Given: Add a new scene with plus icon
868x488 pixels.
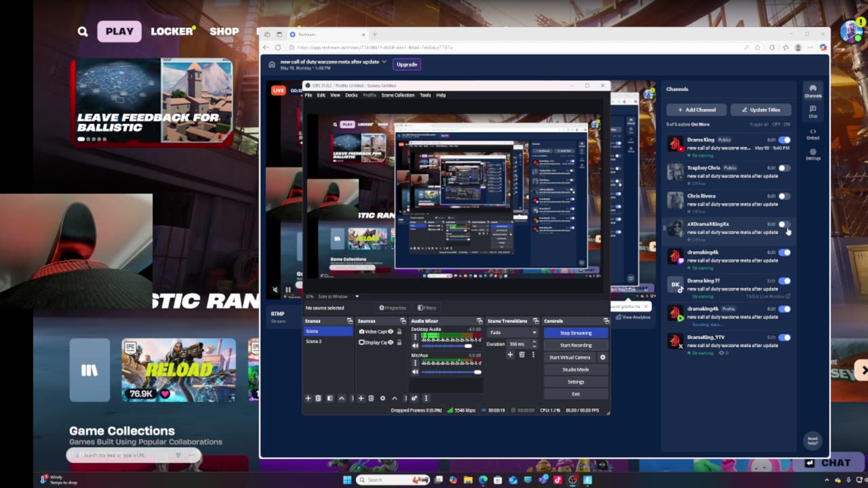Looking at the screenshot, I should [308, 399].
